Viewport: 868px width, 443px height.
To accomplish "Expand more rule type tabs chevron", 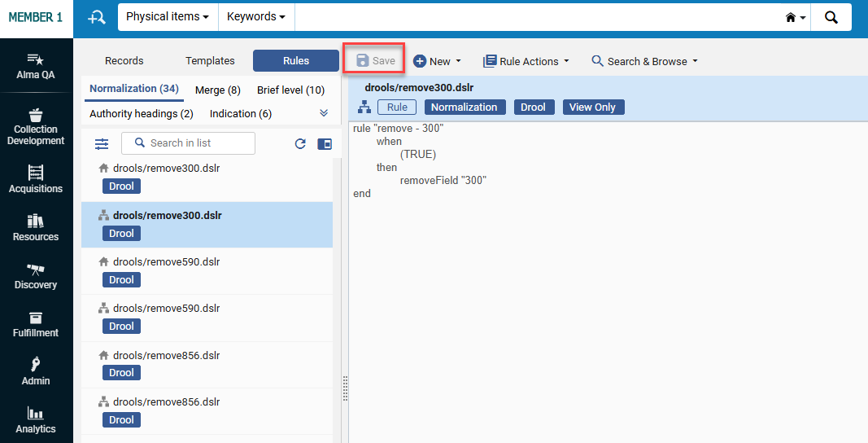I will (324, 113).
